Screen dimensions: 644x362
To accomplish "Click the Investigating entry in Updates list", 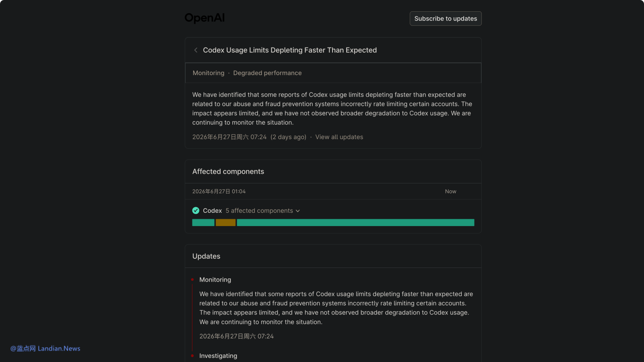I will tap(218, 356).
